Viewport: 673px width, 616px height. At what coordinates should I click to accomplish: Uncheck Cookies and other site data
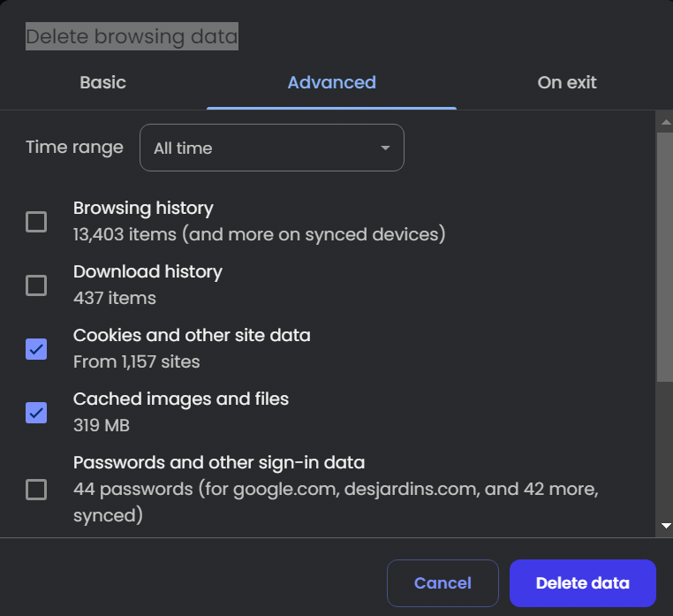tap(36, 349)
